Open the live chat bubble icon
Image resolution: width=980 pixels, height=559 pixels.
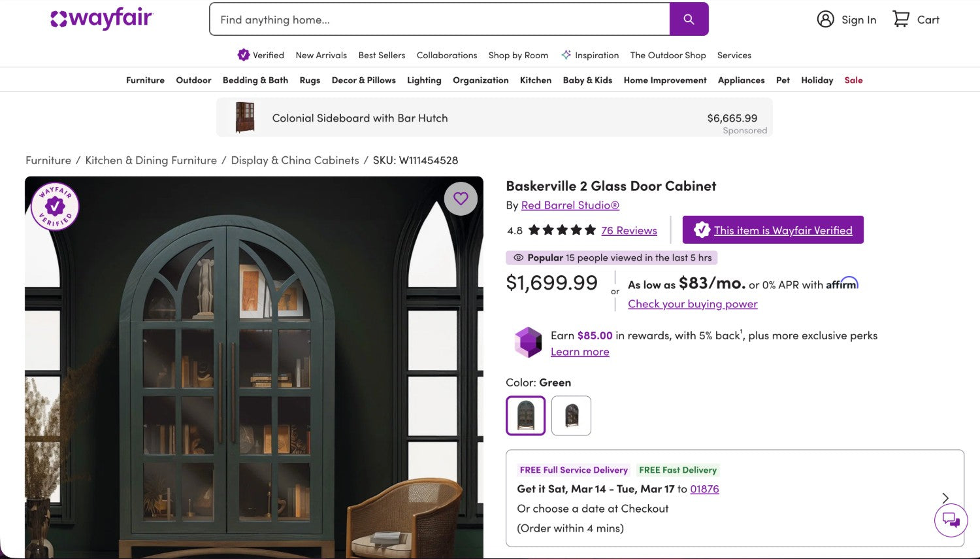[951, 520]
